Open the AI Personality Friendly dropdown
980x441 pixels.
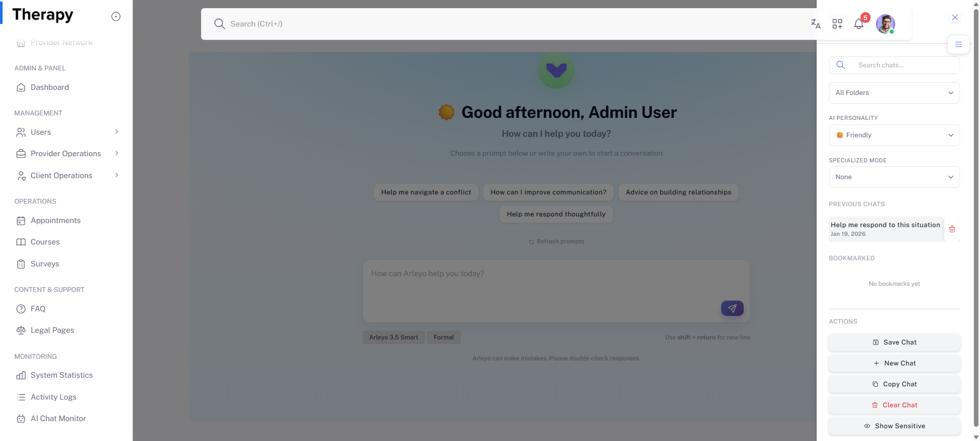pyautogui.click(x=894, y=135)
